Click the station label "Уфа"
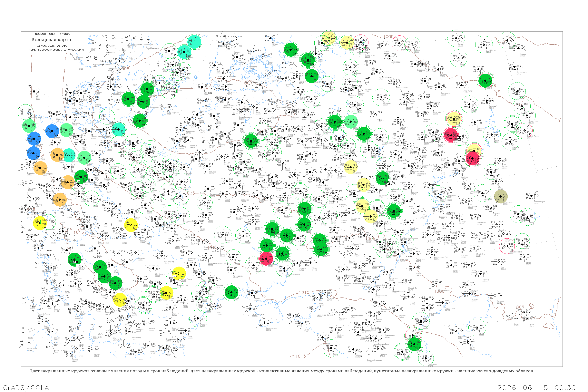The width and height of the screenshot is (588, 392). (x=499, y=187)
